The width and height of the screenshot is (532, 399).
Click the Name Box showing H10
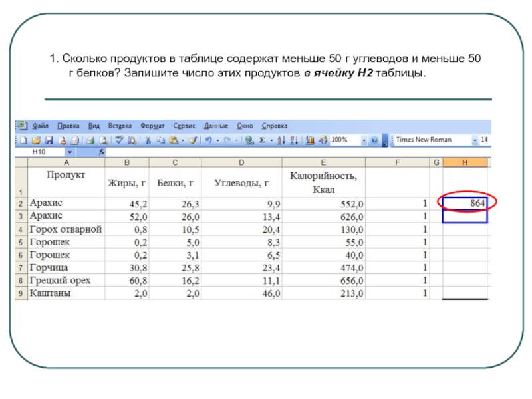[x=40, y=152]
